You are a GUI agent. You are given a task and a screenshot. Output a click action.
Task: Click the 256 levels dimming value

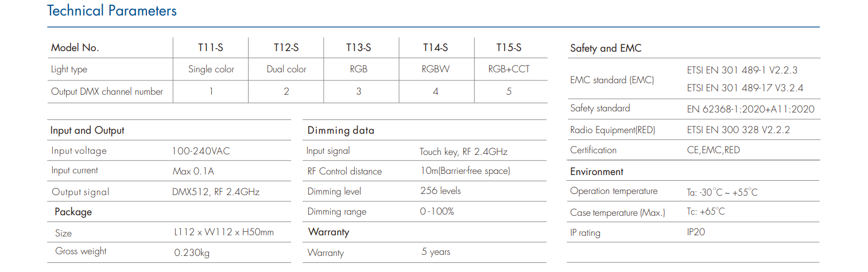(440, 191)
